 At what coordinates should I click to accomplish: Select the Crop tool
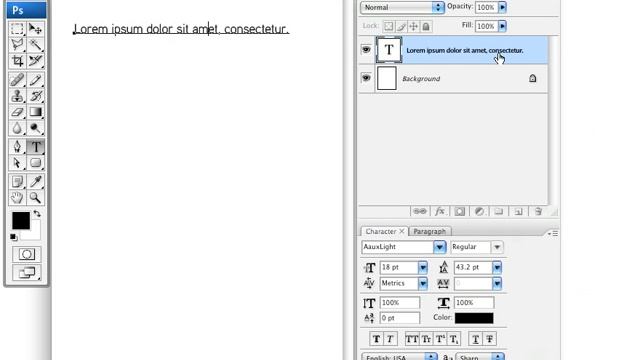(17, 61)
